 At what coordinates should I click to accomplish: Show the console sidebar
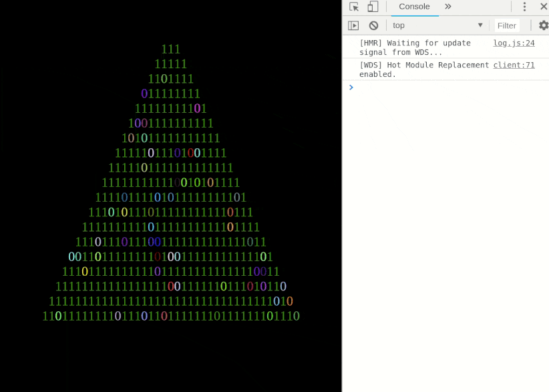(x=353, y=25)
